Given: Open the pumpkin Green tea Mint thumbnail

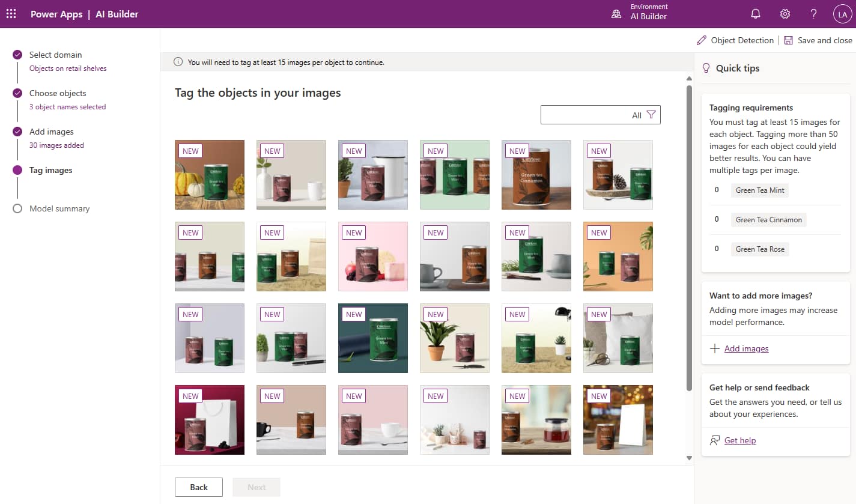Looking at the screenshot, I should coord(210,175).
